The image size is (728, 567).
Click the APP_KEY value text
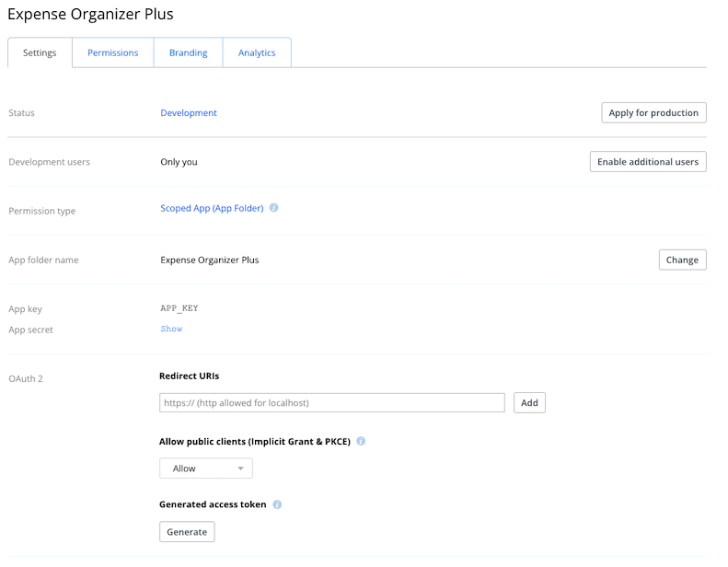point(179,309)
